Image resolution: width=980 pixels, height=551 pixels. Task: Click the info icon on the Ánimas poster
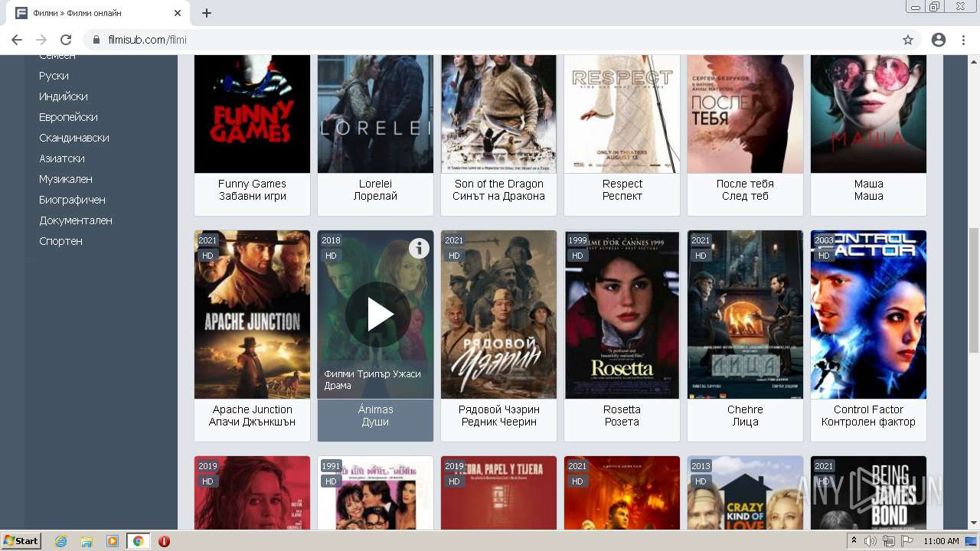419,248
